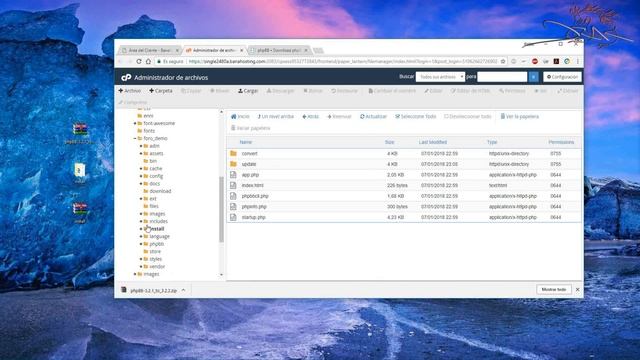Click the Mover toolbar icon
640x360 pixels.
[x=220, y=91]
